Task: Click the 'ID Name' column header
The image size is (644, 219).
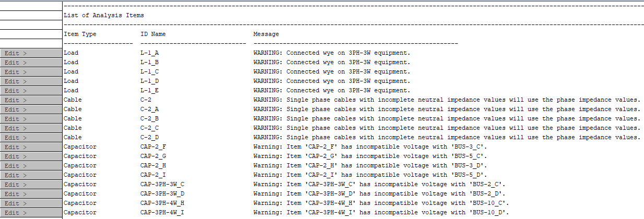Action: coord(153,34)
